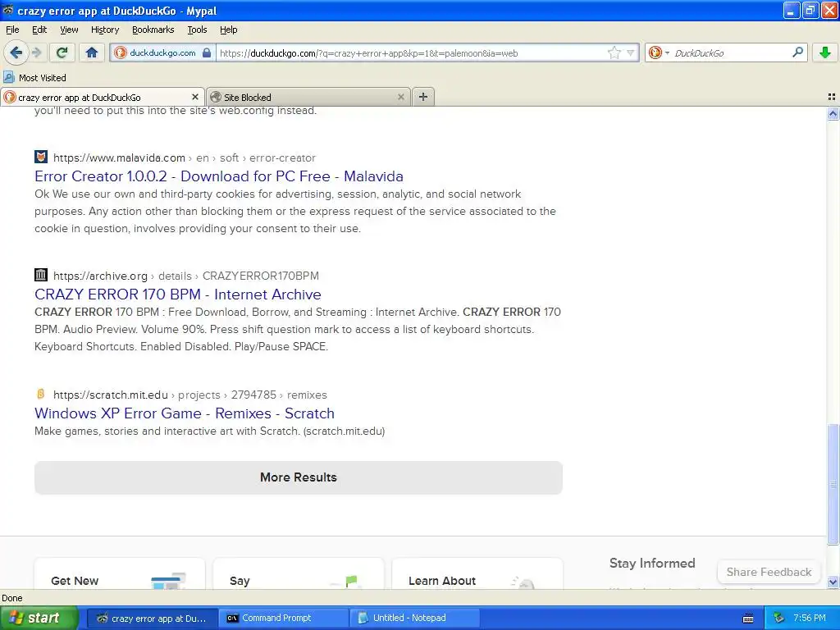Load More Results

[299, 477]
